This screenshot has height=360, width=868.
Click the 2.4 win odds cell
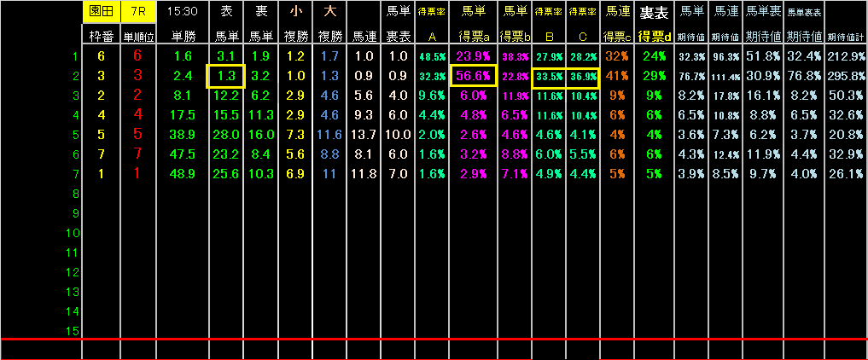pyautogui.click(x=184, y=76)
